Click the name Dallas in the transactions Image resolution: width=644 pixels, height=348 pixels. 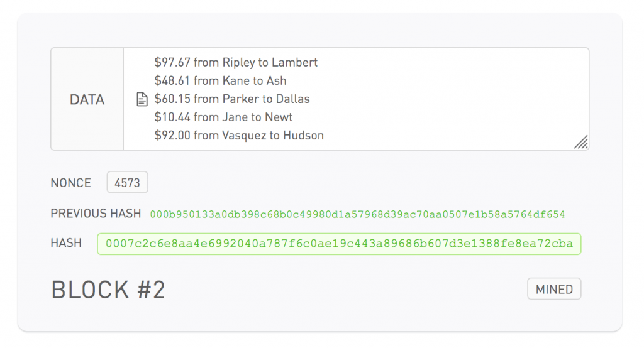292,99
